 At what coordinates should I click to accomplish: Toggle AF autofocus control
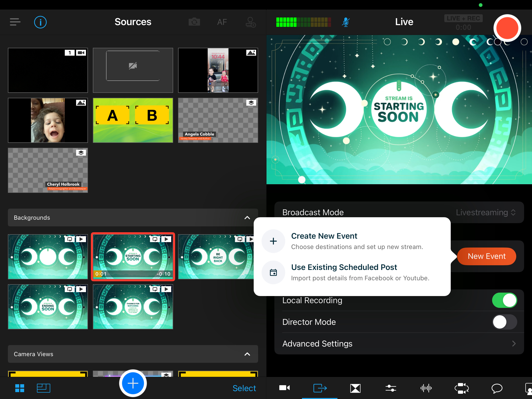click(x=222, y=22)
